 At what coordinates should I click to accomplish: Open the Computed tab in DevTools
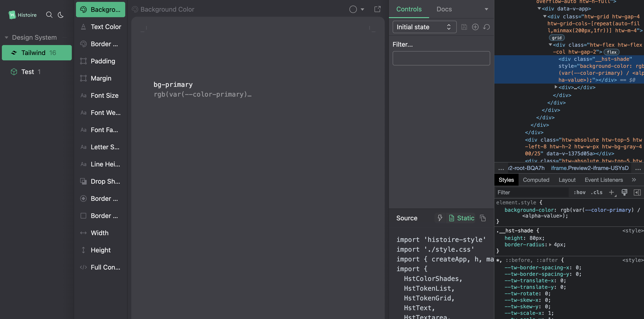pyautogui.click(x=536, y=180)
